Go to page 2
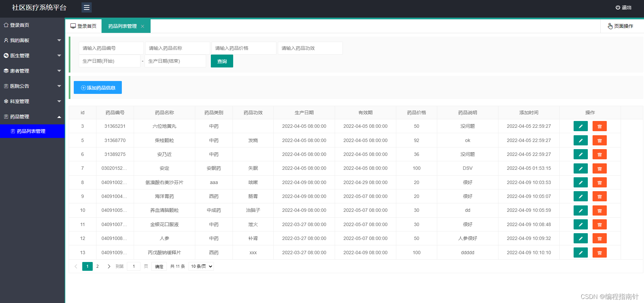The image size is (644, 303). 97,266
